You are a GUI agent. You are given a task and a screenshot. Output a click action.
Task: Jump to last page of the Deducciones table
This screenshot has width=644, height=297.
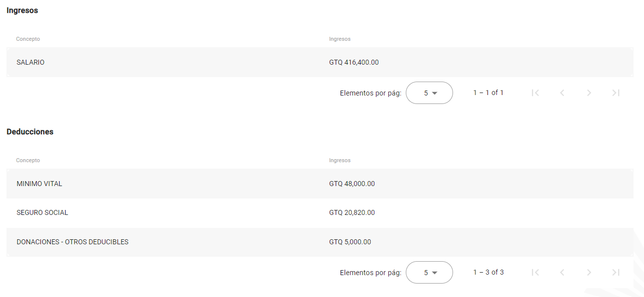616,272
